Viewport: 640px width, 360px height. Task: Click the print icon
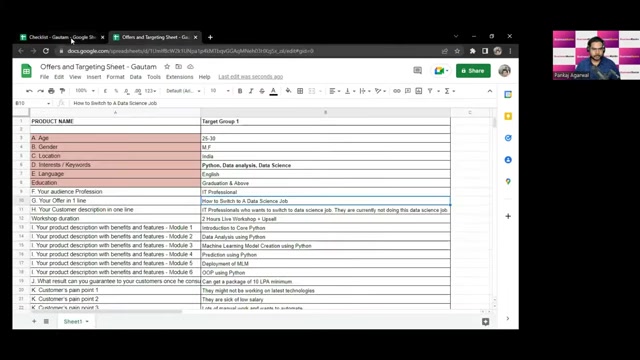(x=51, y=91)
